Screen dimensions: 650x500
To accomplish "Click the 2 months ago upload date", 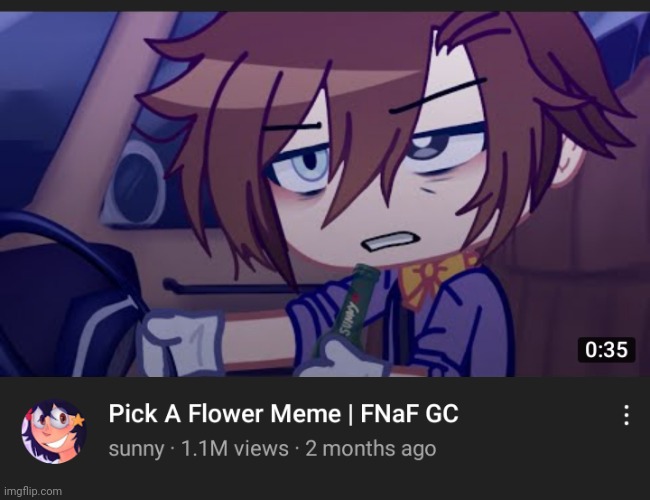I will click(371, 449).
